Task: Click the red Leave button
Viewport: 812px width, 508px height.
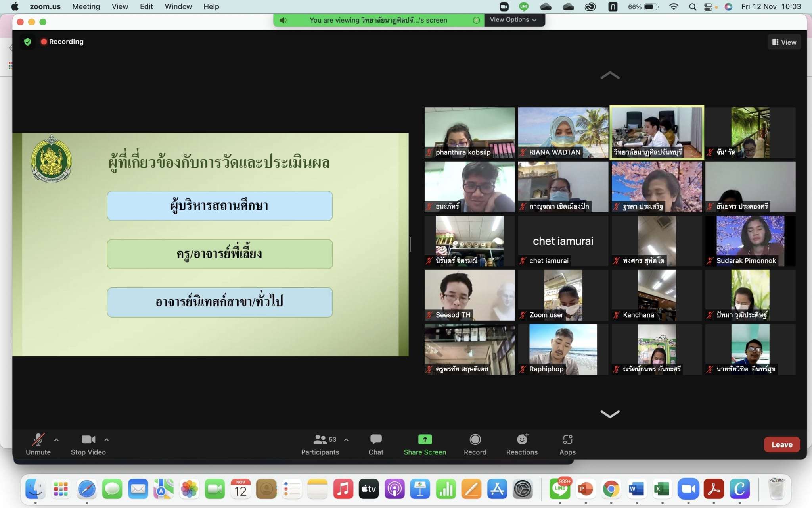Action: tap(781, 444)
